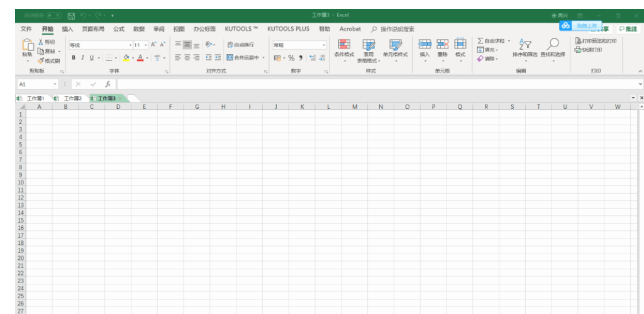Image resolution: width=644 pixels, height=314 pixels.
Task: Open the AutoSum dropdown arrow
Action: tap(509, 41)
